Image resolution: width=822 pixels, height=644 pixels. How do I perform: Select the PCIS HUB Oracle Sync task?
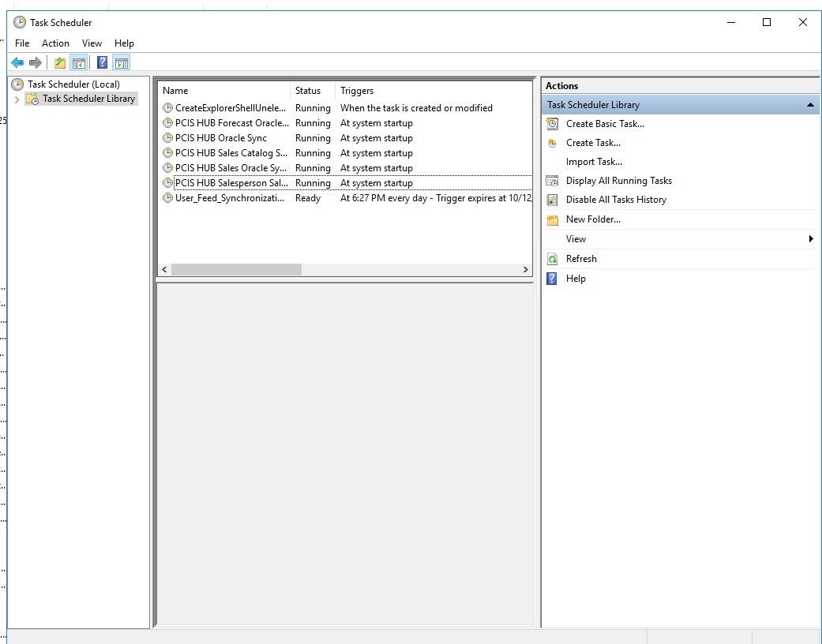click(x=221, y=138)
